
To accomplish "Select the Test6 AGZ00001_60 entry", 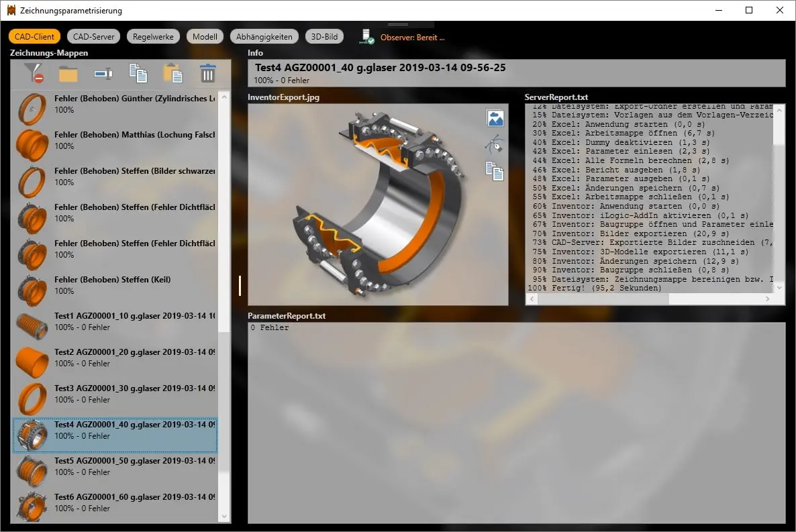I will [x=114, y=502].
